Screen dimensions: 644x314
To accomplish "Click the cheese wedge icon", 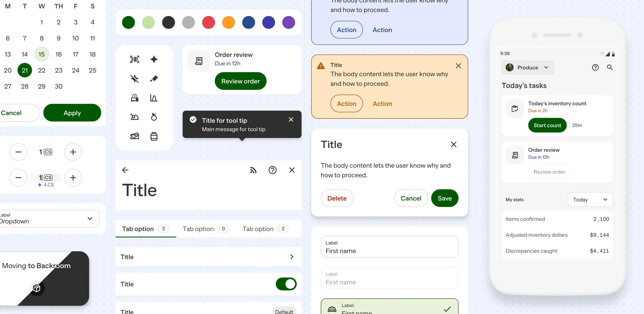I will click(x=134, y=136).
